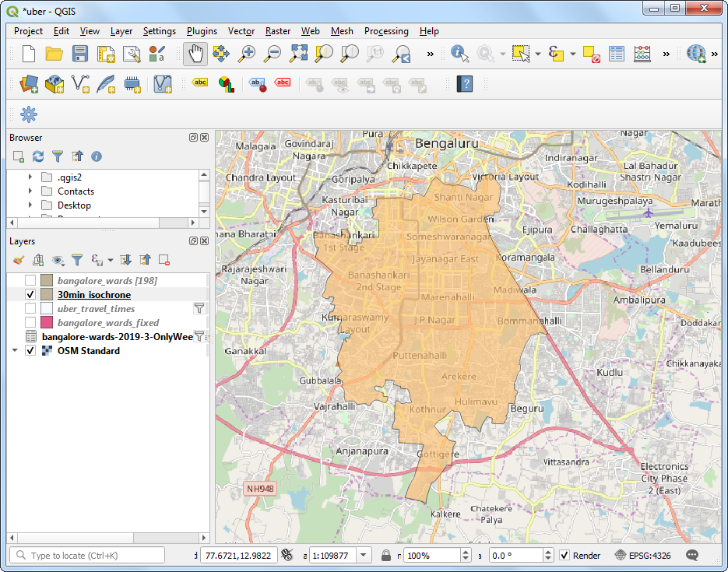Screen dimensions: 728x572
Task: Click the Zoom Full extent icon
Action: point(298,54)
